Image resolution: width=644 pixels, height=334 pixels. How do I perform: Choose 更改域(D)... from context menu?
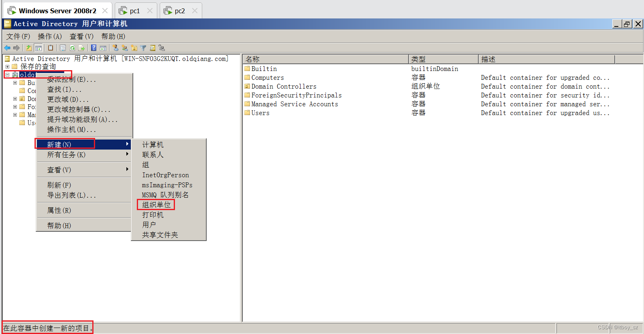coord(83,99)
